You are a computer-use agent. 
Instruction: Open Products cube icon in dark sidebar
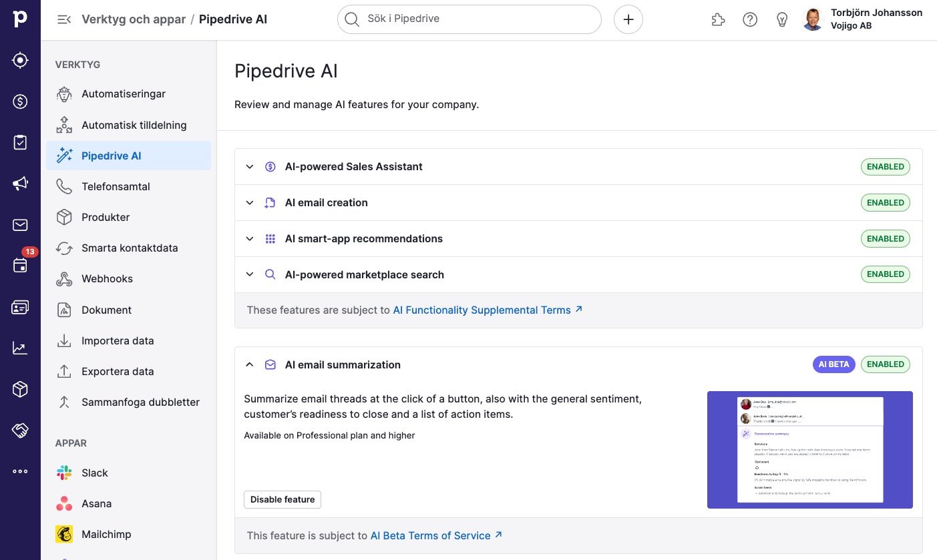click(20, 389)
